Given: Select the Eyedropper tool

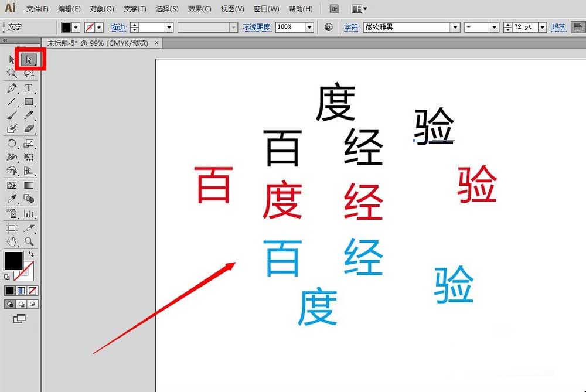Looking at the screenshot, I should [x=12, y=199].
